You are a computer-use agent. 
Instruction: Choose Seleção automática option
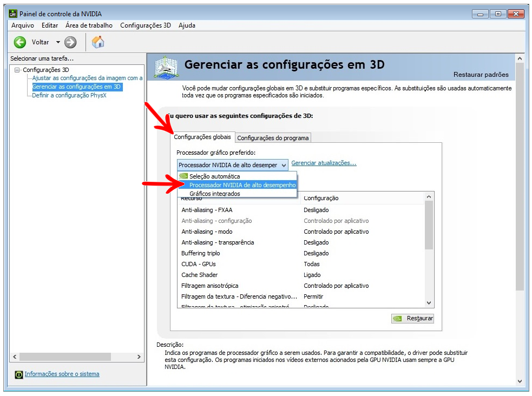[x=237, y=176]
